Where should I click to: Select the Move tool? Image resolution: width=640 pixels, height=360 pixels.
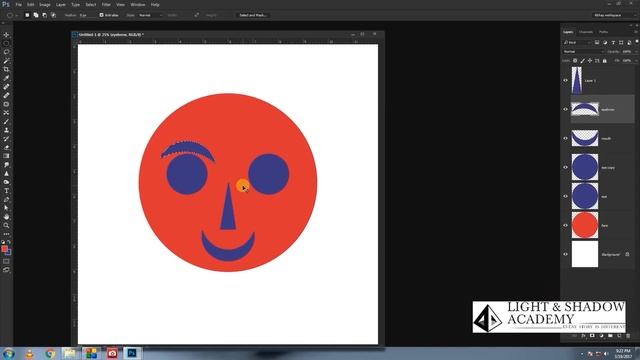point(6,35)
